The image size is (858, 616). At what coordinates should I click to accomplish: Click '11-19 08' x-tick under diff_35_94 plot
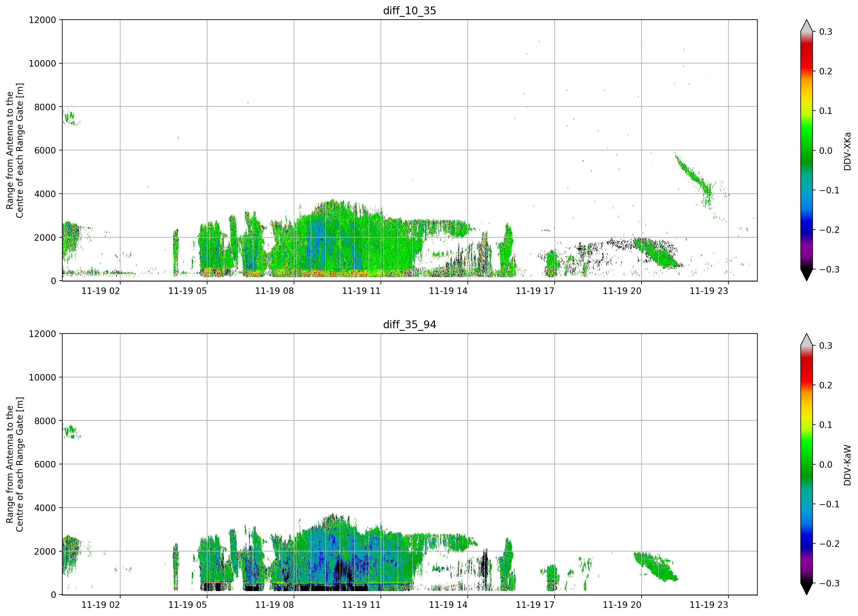click(275, 605)
